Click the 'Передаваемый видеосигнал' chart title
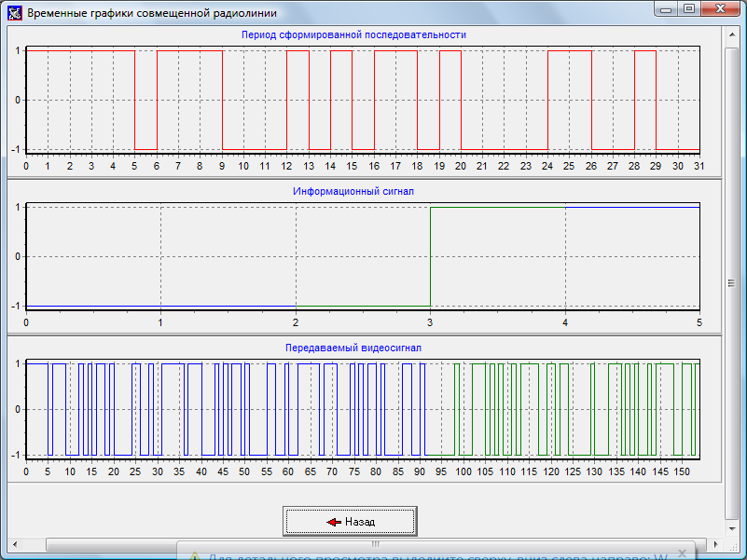747x560 pixels. pyautogui.click(x=353, y=348)
